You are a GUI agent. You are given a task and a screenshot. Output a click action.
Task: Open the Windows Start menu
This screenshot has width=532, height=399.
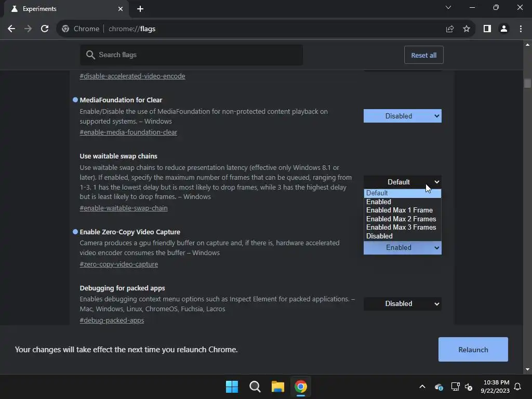232,387
